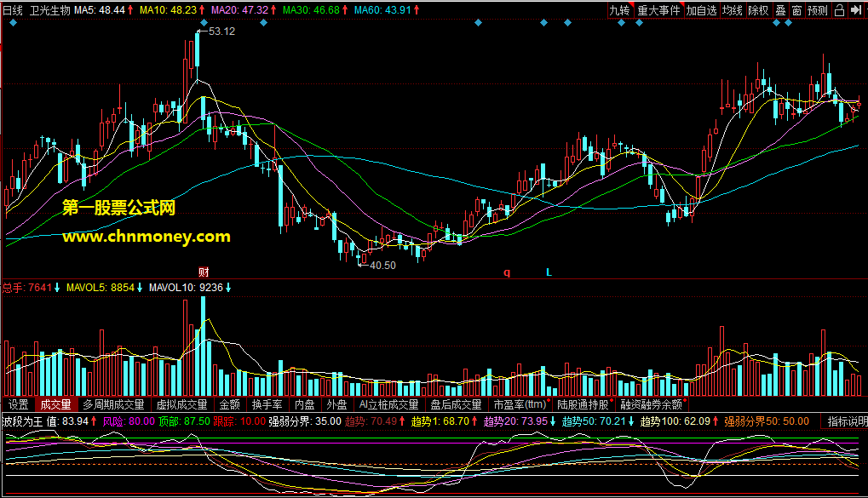Open 除权 ex-rights options
Screen dimensions: 868x498
click(758, 10)
